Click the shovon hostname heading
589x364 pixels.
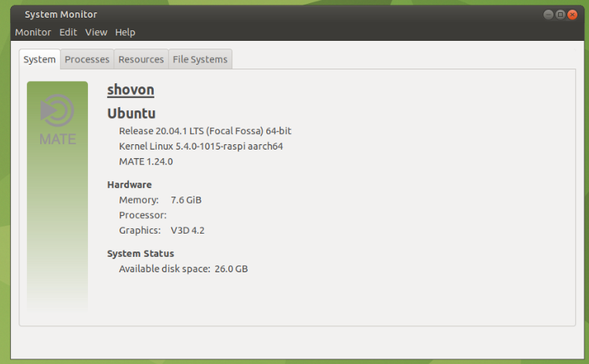[130, 90]
